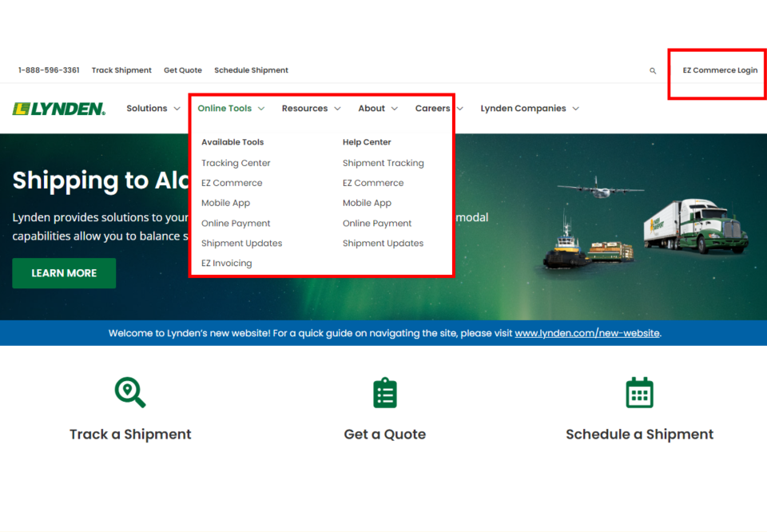The image size is (767, 532).
Task: Open EZ Commerce Login
Action: coord(720,70)
